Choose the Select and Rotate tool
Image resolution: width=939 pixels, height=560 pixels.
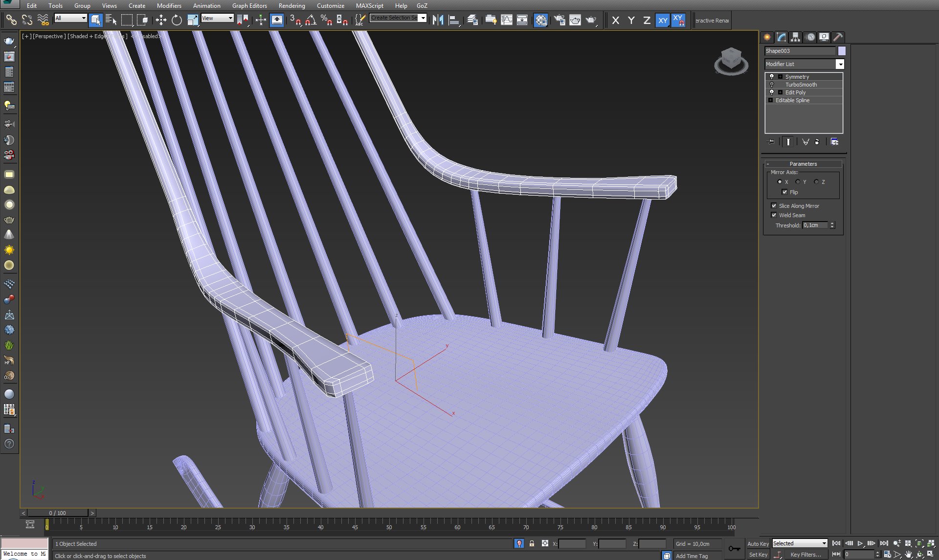click(177, 20)
